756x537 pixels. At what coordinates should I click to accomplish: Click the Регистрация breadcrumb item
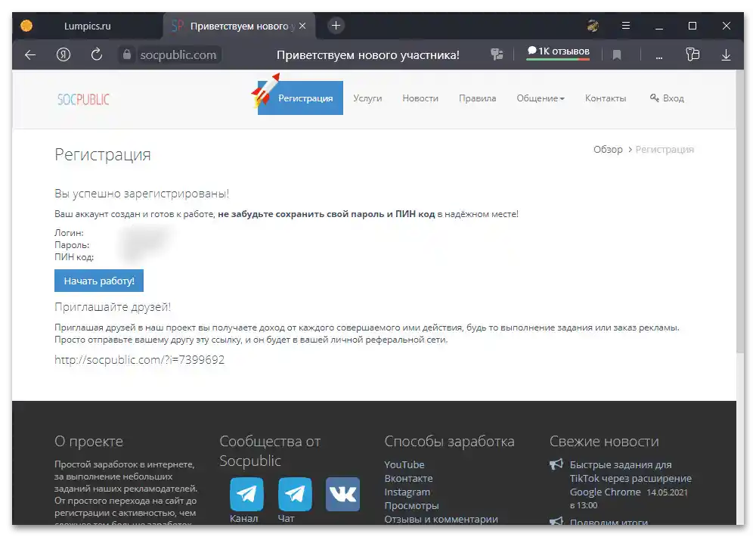(x=665, y=150)
